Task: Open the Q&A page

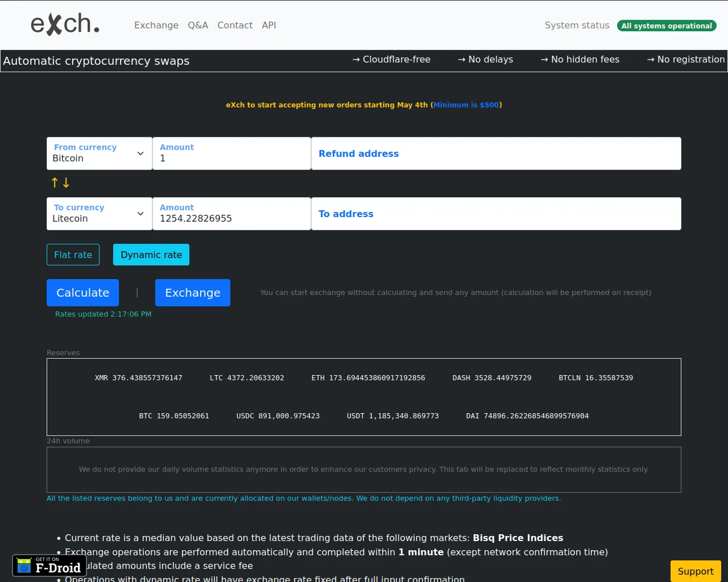Action: tap(198, 25)
